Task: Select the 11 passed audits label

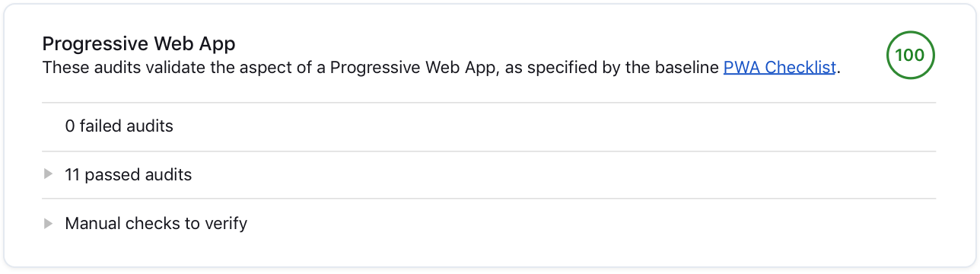Action: coord(129,175)
